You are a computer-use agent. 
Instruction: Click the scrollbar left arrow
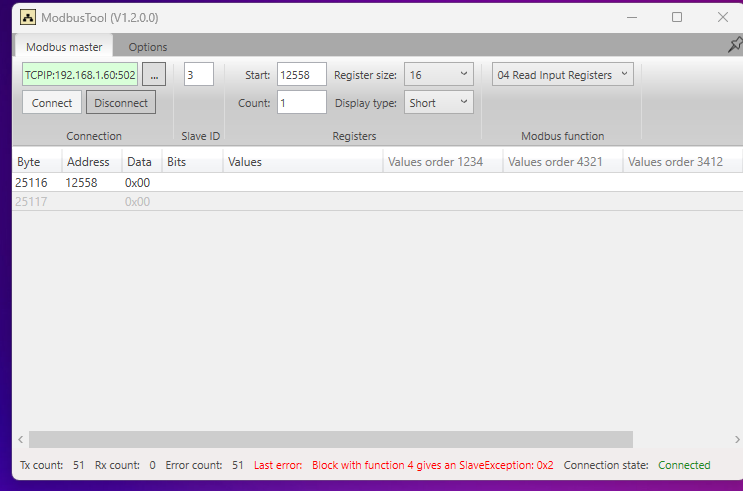pos(20,439)
